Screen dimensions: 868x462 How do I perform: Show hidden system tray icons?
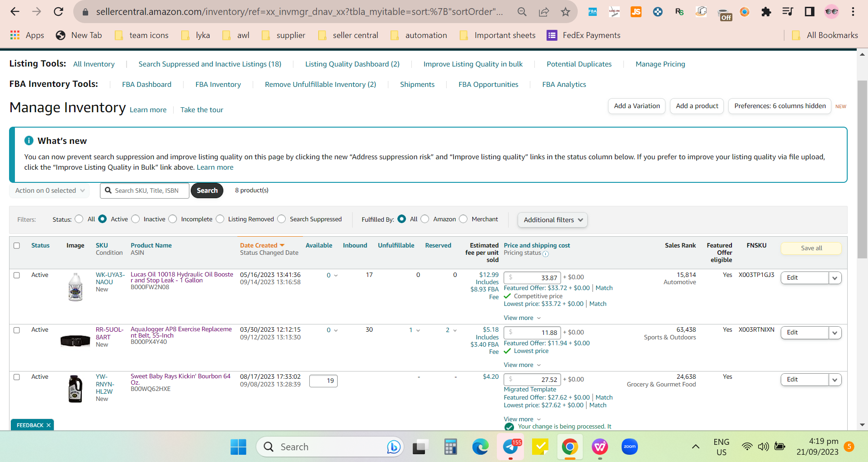(x=696, y=447)
